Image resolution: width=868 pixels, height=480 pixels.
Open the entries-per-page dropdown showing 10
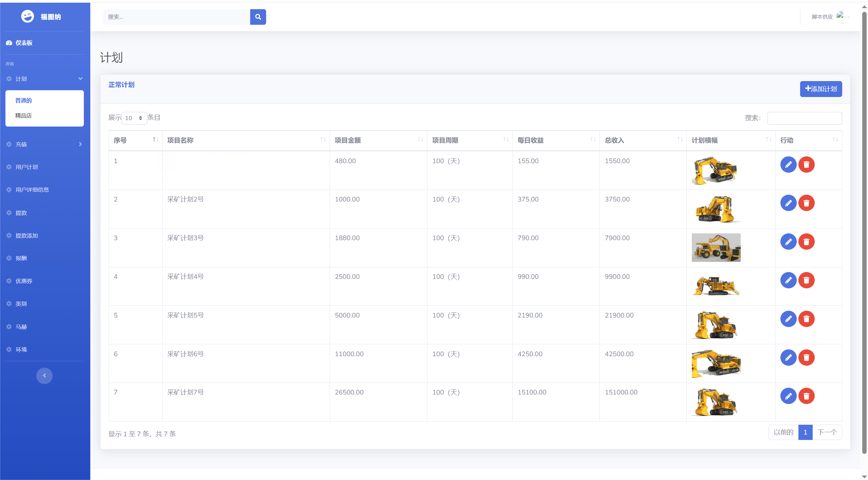pyautogui.click(x=134, y=118)
